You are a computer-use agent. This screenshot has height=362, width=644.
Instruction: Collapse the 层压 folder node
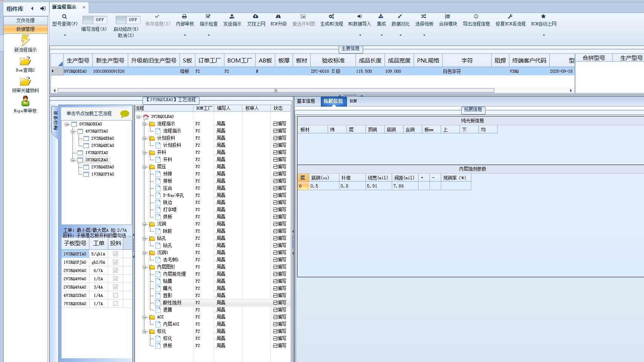[x=144, y=167]
